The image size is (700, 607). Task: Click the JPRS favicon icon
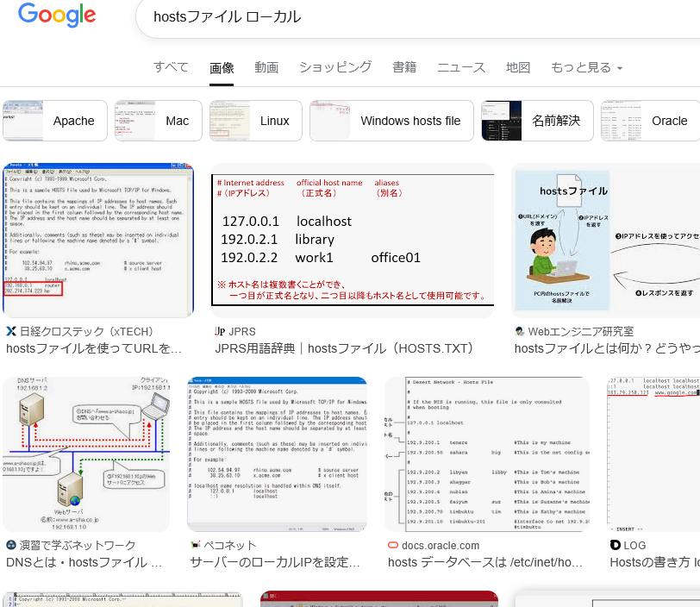click(220, 331)
